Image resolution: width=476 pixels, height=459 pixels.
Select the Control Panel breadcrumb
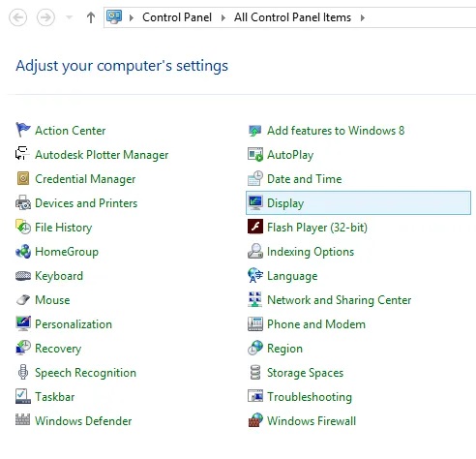[177, 17]
